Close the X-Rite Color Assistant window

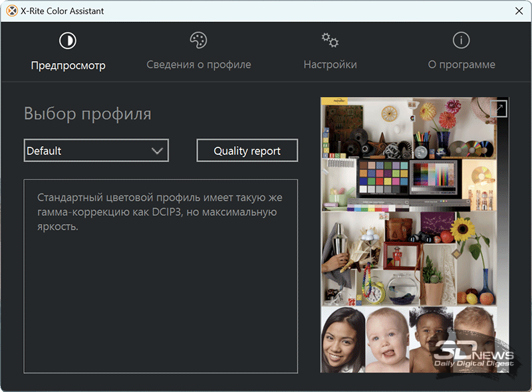coord(519,11)
